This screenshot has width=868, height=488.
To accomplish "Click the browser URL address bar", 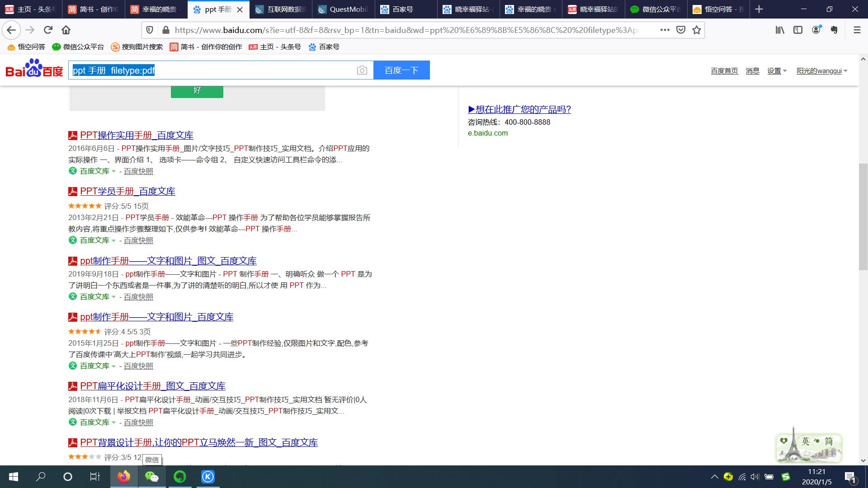I will coord(407,30).
